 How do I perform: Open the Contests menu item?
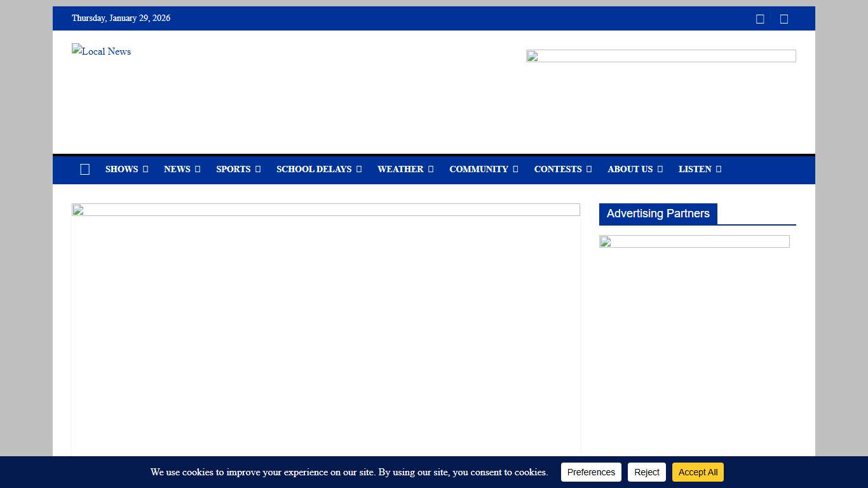pos(558,170)
